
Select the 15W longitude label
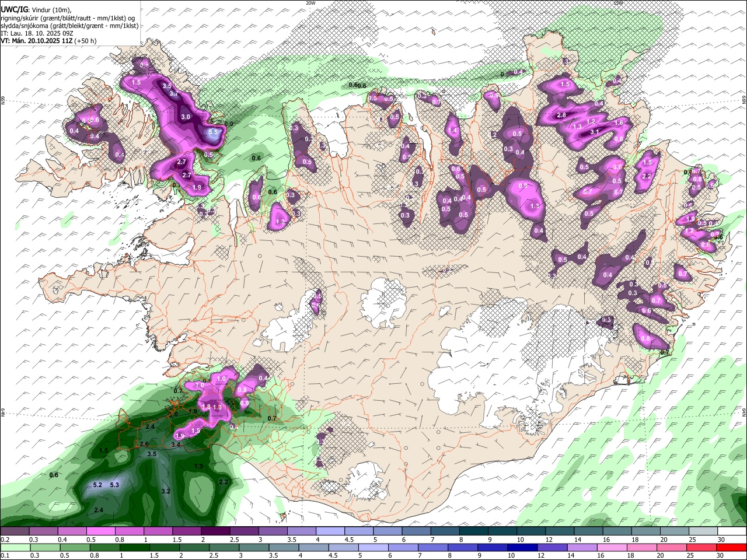tap(618, 3)
